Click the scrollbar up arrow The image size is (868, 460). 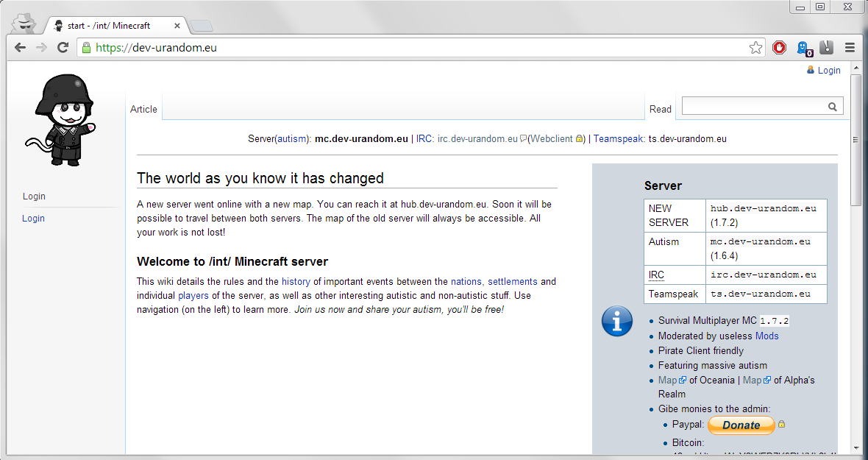tap(855, 68)
